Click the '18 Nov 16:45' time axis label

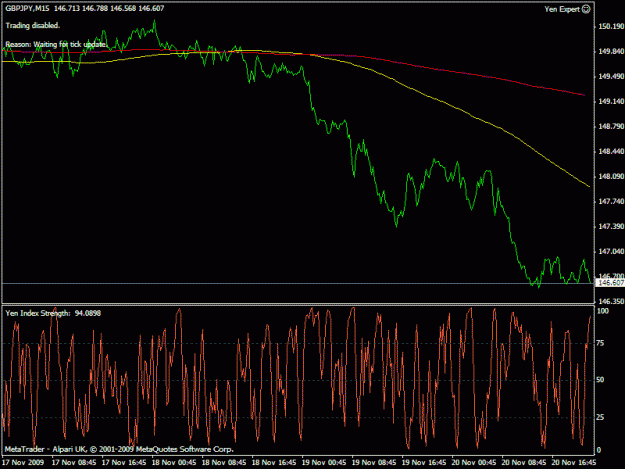274,463
